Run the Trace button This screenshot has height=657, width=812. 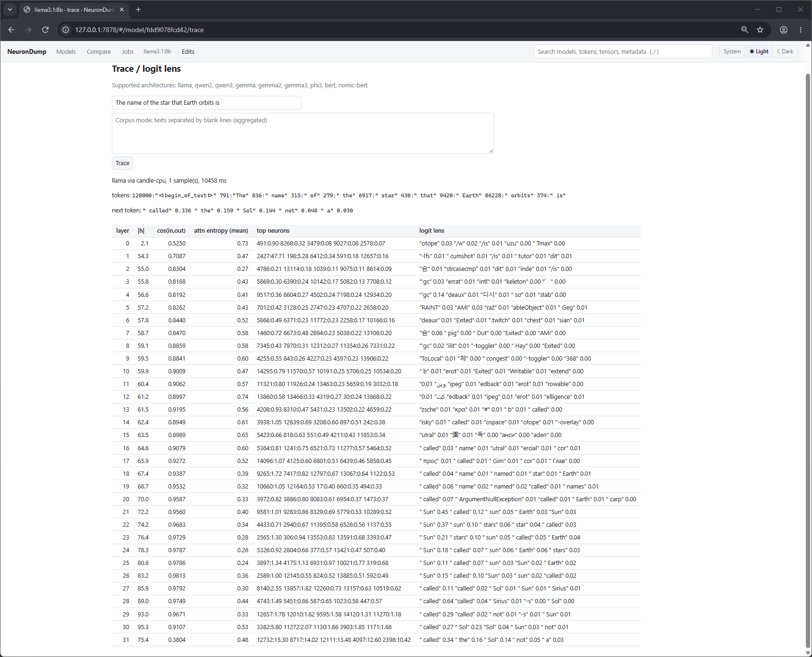(122, 163)
